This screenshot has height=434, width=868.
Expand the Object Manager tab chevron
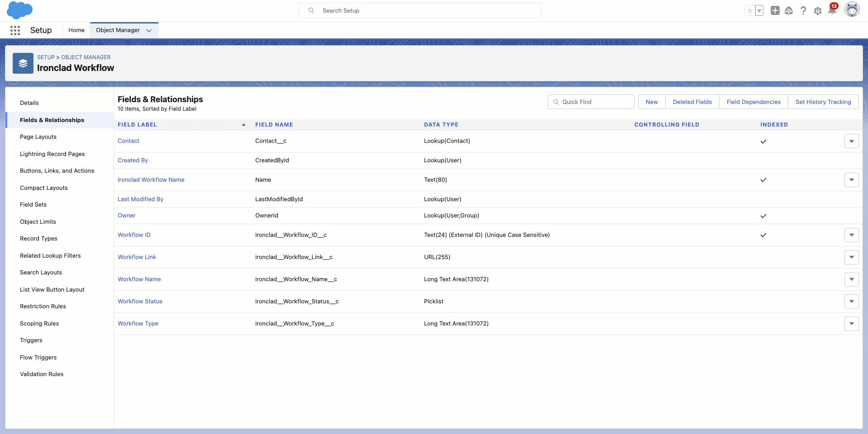[x=149, y=30]
